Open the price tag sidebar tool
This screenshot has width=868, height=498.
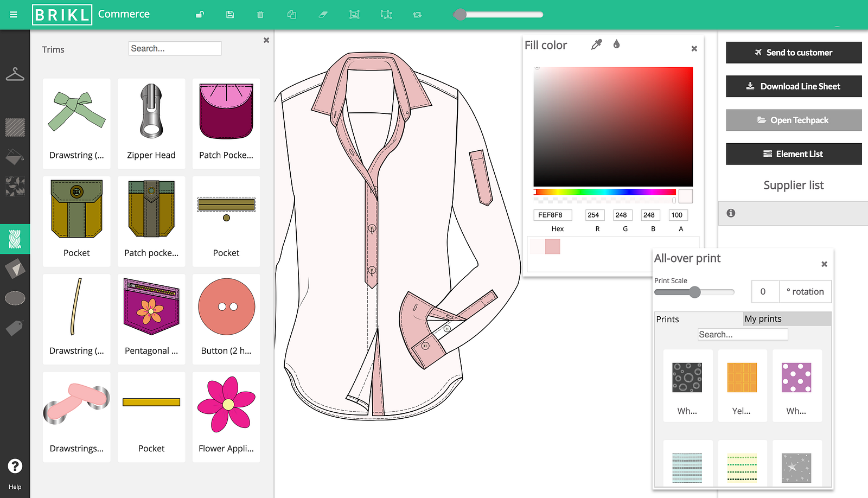(x=15, y=328)
